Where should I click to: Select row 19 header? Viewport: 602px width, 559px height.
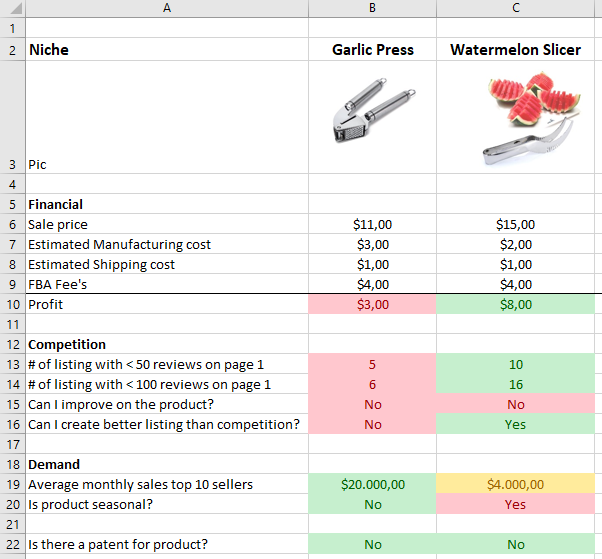pos(13,484)
